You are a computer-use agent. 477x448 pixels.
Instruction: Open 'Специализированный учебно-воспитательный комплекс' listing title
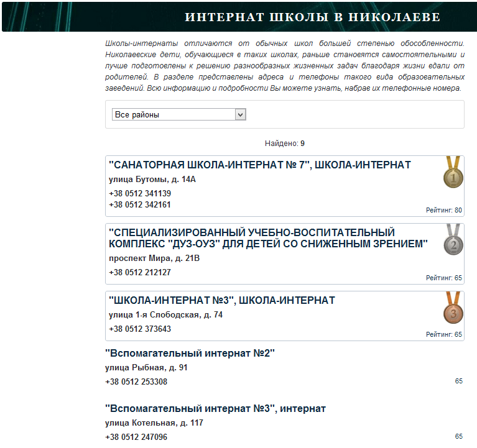click(268, 238)
